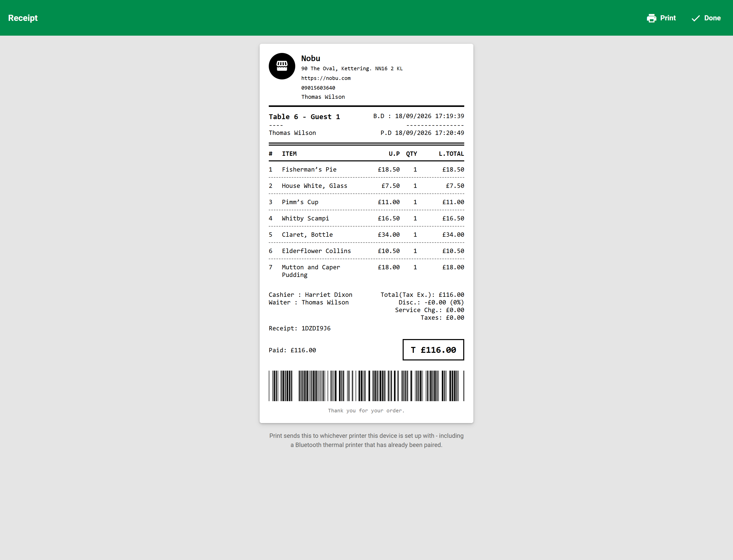733x560 pixels.
Task: Click the Print button
Action: pyautogui.click(x=661, y=18)
